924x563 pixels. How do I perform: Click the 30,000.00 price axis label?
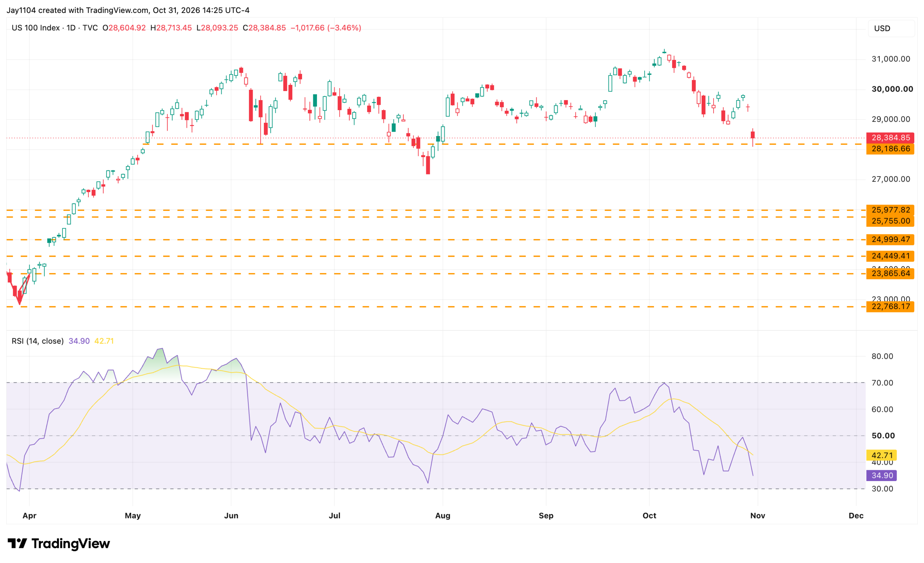coord(892,89)
